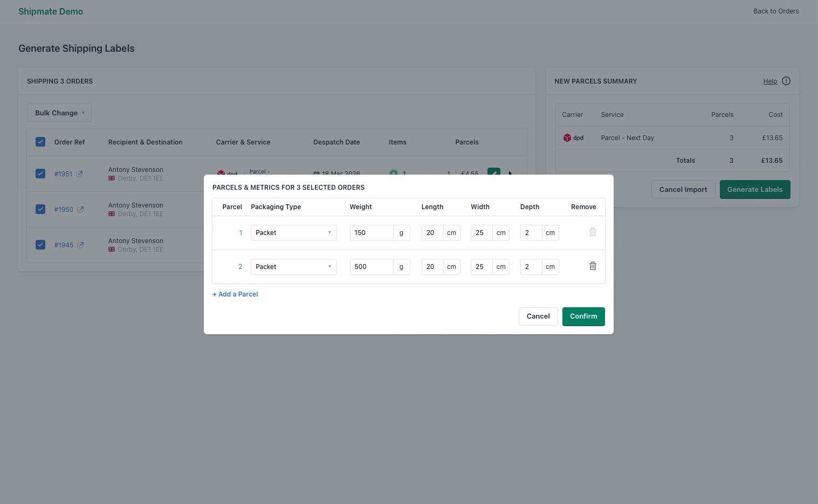Screen dimensions: 818x504
Task: Open the Bulk Change dropdown
Action: tap(59, 113)
